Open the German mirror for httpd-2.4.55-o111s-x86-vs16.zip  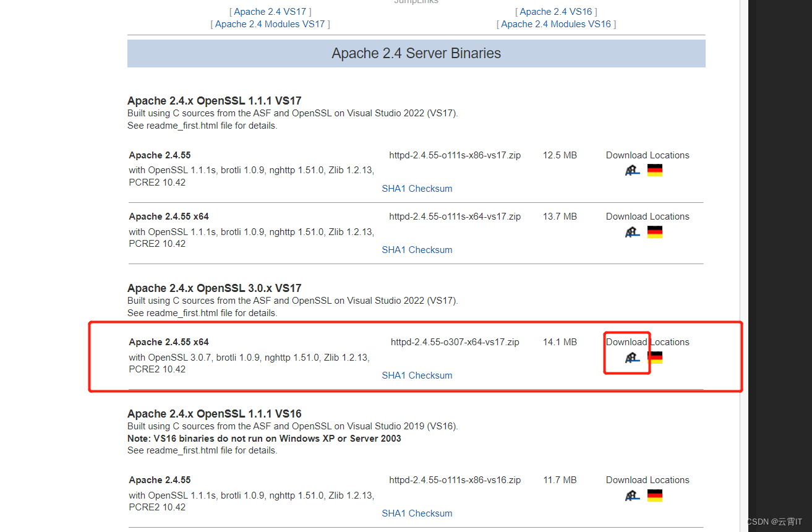654,495
